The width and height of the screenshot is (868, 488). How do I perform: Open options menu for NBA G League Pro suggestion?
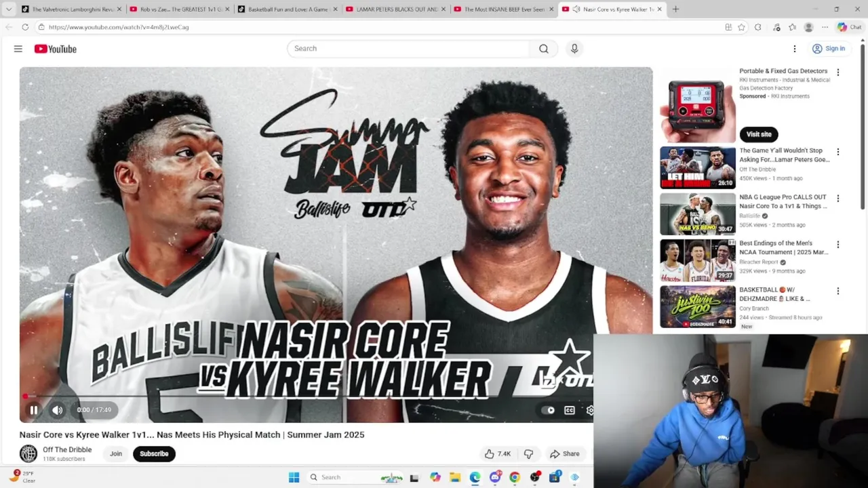coord(837,199)
